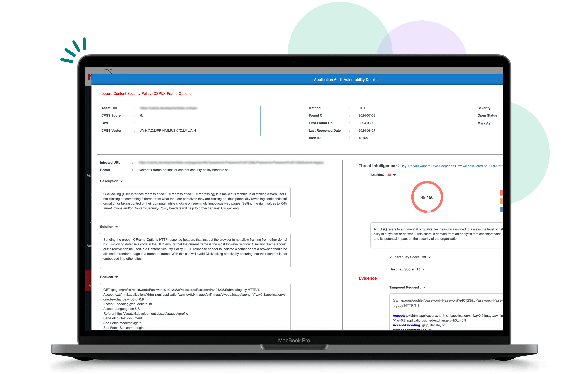Click the Mark As label
The image size is (588, 374).
click(x=484, y=123)
